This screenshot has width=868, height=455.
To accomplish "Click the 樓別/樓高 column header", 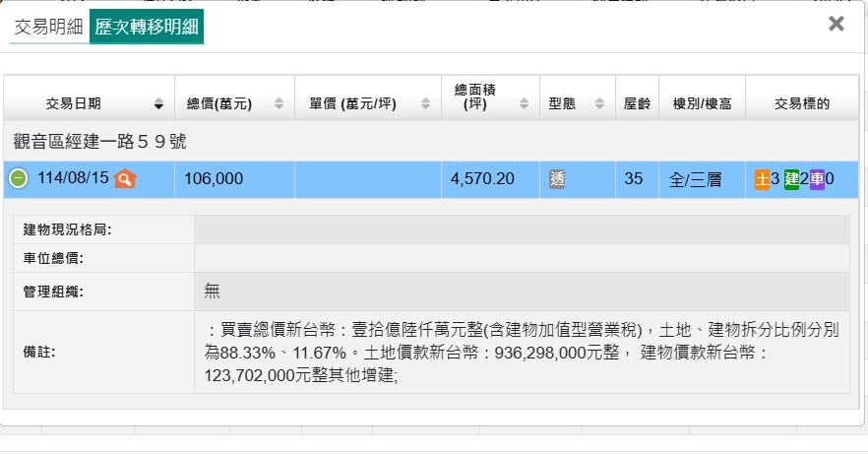I will coord(701,103).
